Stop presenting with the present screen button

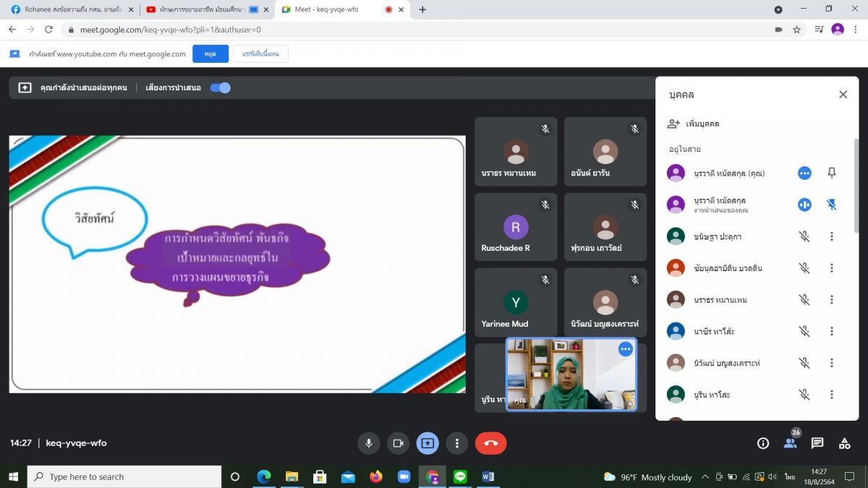427,443
